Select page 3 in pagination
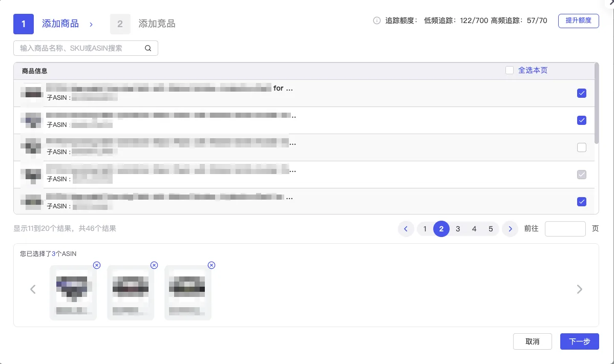This screenshot has width=614, height=364. tap(458, 229)
